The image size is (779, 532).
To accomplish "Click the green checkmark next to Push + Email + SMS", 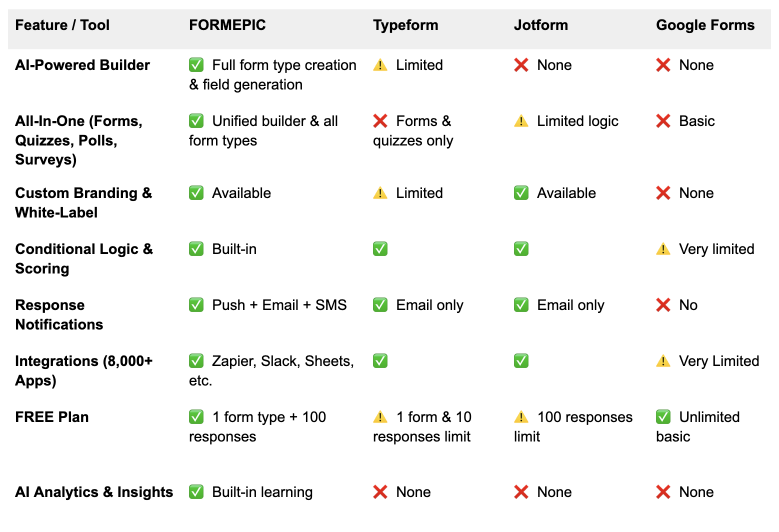I will coord(196,305).
